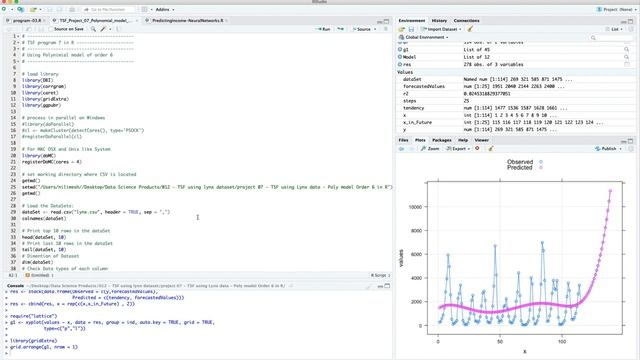Click the Publish button
640x360 pixels.
(606, 149)
